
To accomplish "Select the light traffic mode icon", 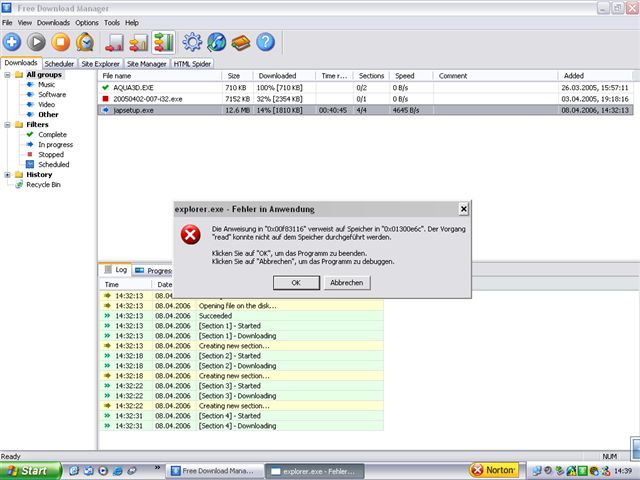I will pos(114,42).
